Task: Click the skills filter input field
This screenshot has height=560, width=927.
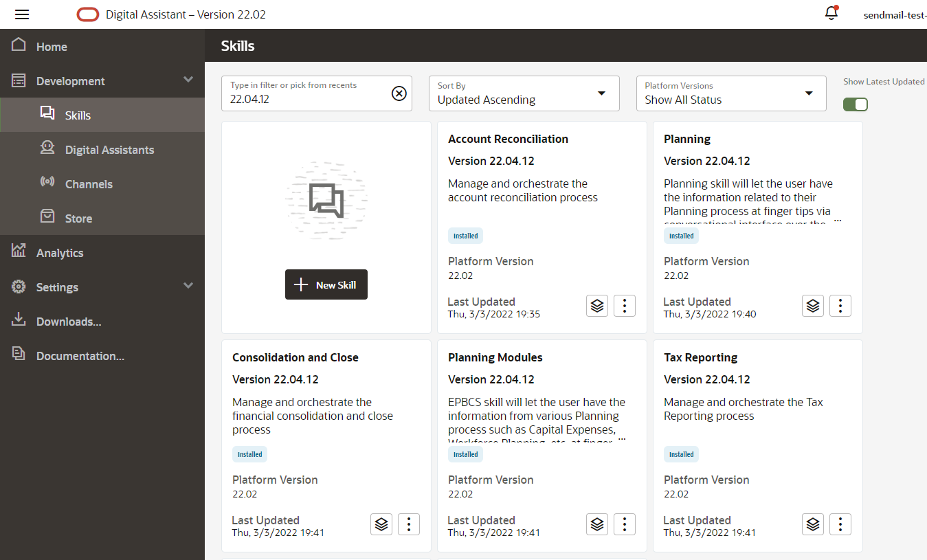Action: [306, 99]
